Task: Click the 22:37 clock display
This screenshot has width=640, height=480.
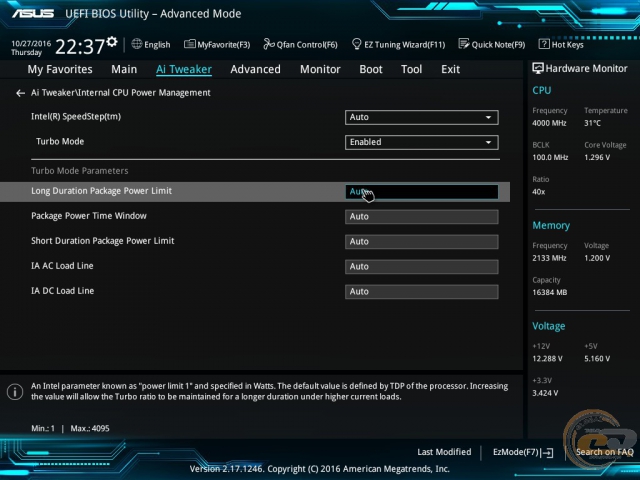Action: click(80, 47)
